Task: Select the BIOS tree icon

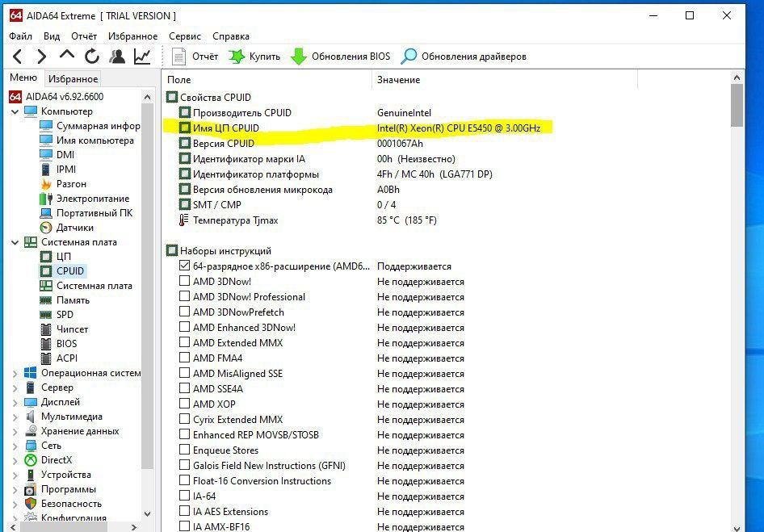Action: [x=46, y=344]
